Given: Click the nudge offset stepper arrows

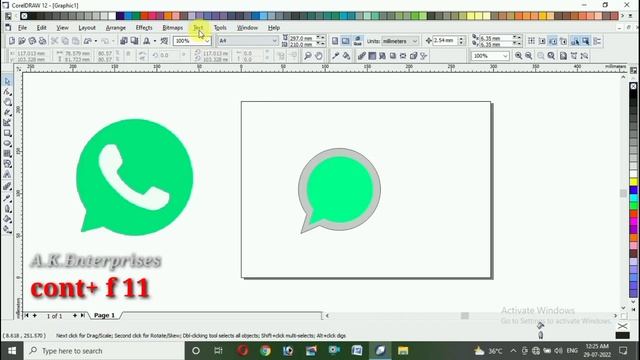Looking at the screenshot, I should coord(461,41).
